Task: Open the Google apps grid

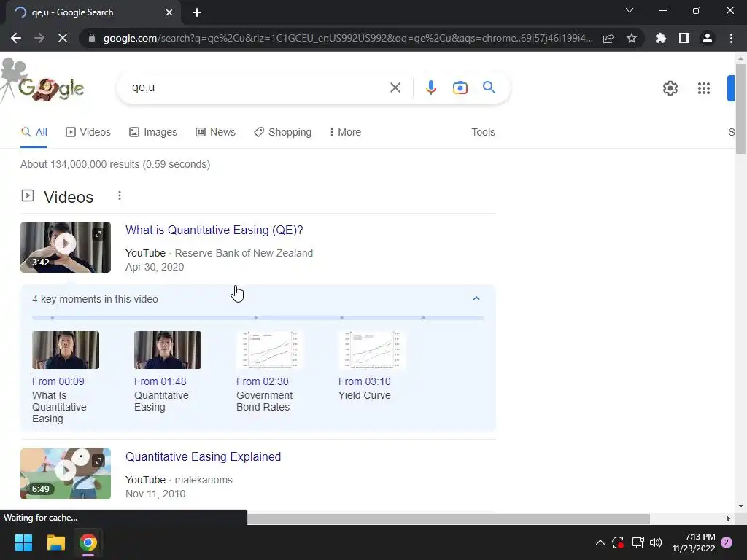Action: tap(704, 88)
